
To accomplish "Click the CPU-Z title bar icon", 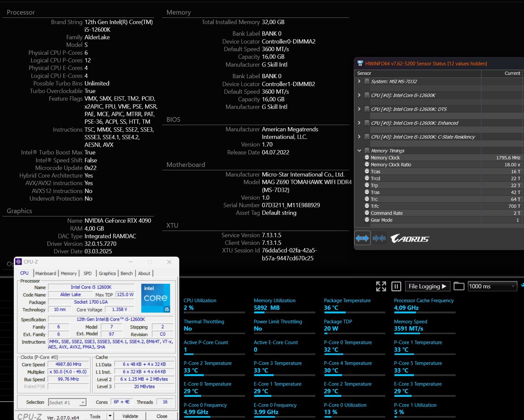I will (18, 262).
